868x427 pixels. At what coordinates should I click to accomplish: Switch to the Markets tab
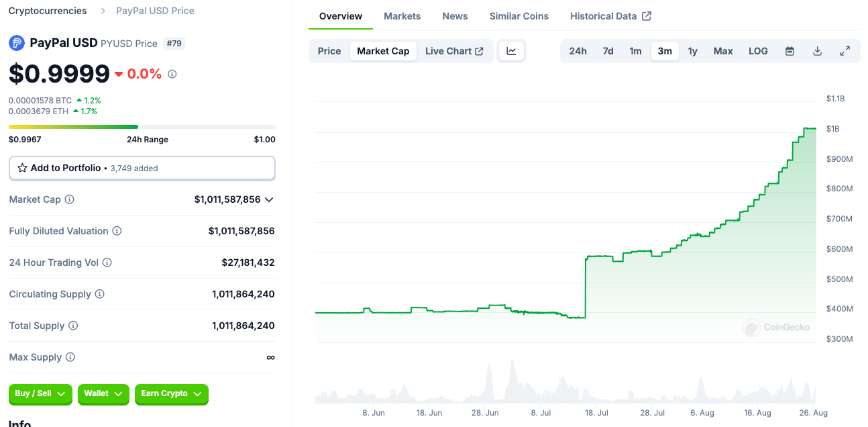[x=402, y=16]
